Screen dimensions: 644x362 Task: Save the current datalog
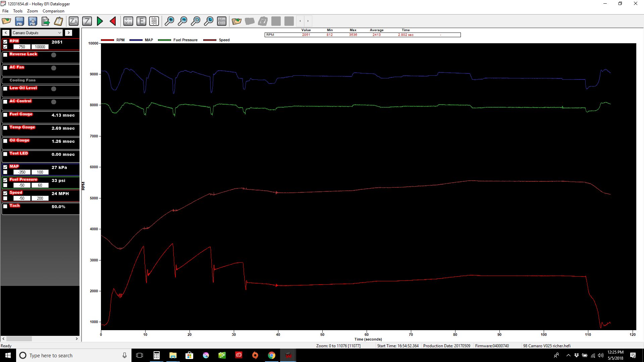[19, 21]
